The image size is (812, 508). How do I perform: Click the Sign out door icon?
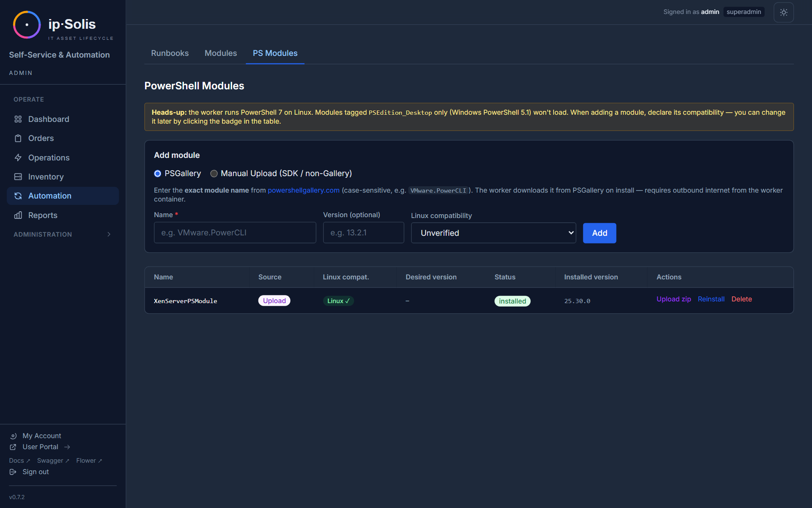(x=13, y=472)
